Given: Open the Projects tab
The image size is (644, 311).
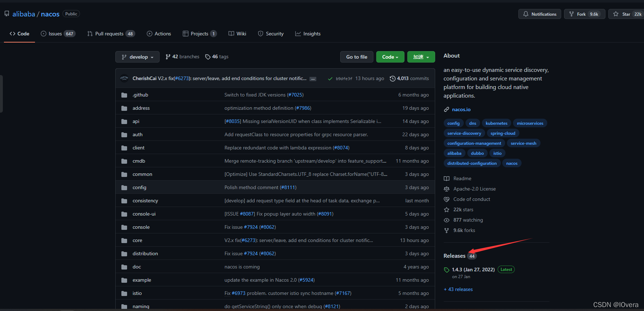Looking at the screenshot, I should 200,34.
